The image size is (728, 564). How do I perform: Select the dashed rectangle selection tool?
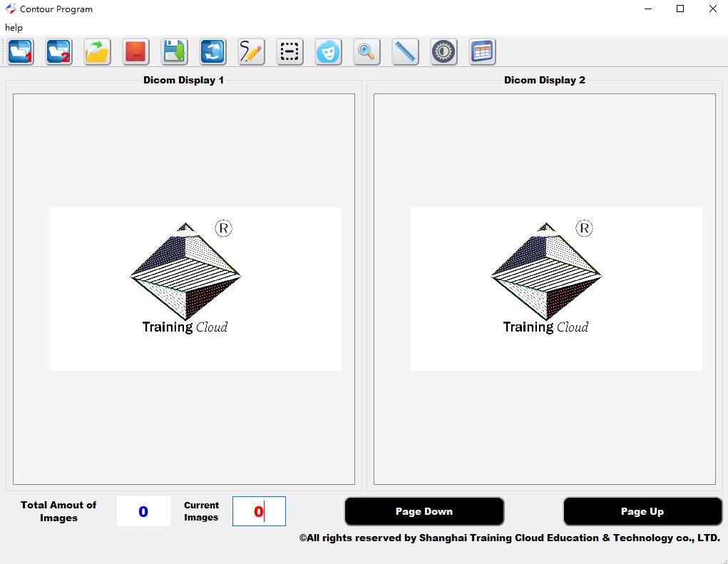pyautogui.click(x=289, y=52)
